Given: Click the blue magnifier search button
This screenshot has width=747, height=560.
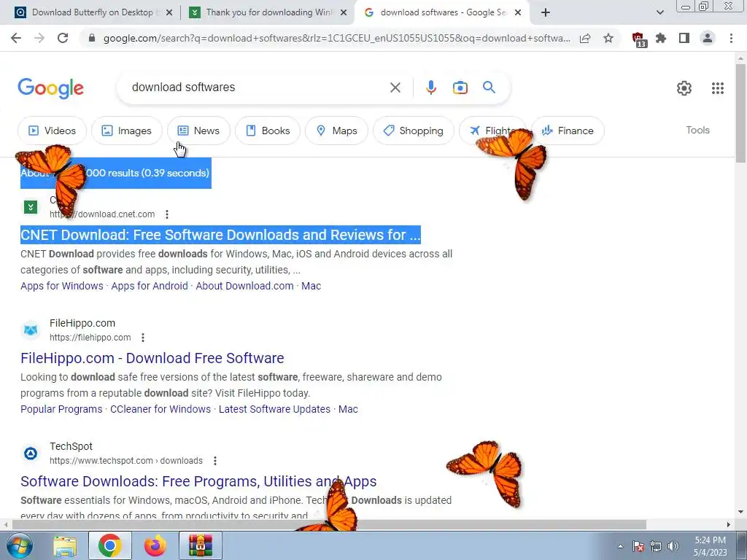Looking at the screenshot, I should (x=489, y=87).
